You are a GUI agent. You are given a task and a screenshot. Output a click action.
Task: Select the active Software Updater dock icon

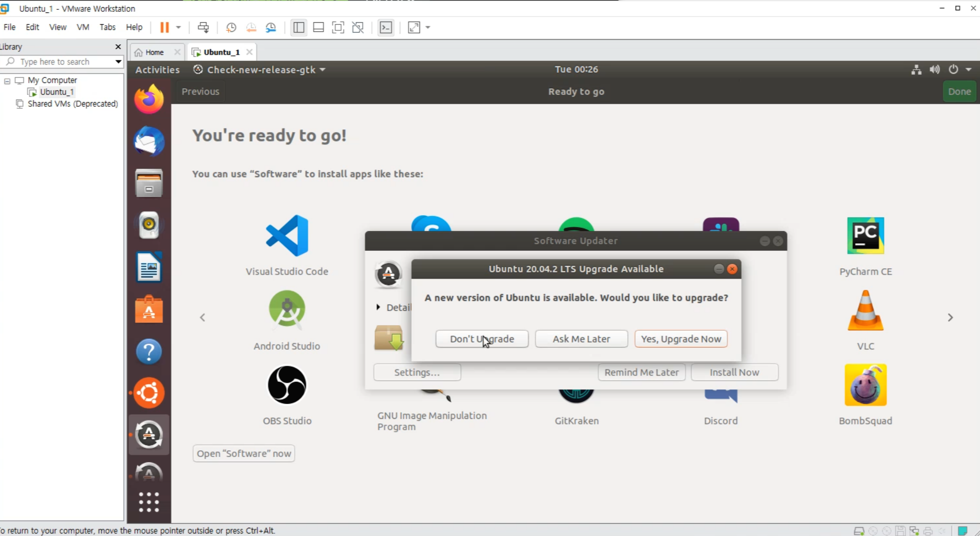pos(149,435)
